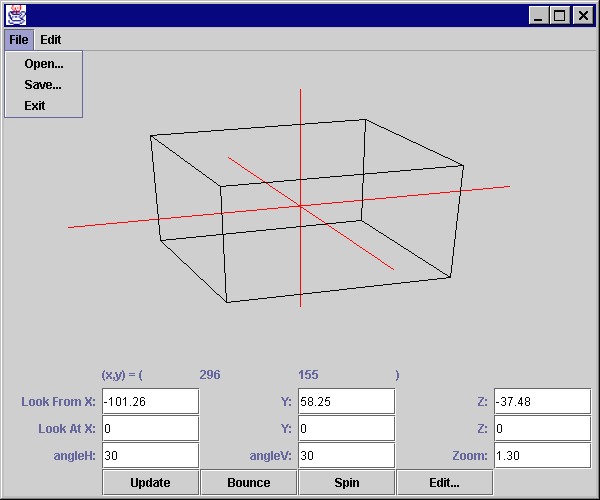This screenshot has width=600, height=500.
Task: Open the Edit... button dialog
Action: 445,482
